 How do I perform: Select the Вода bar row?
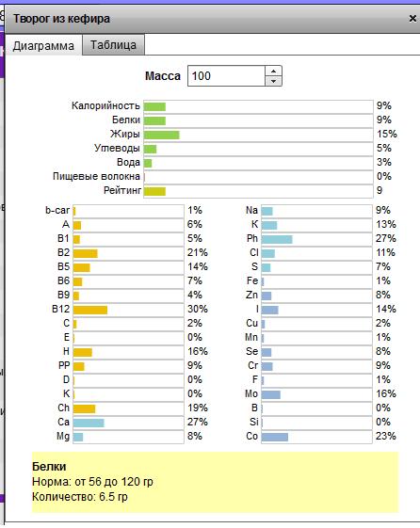coord(258,164)
